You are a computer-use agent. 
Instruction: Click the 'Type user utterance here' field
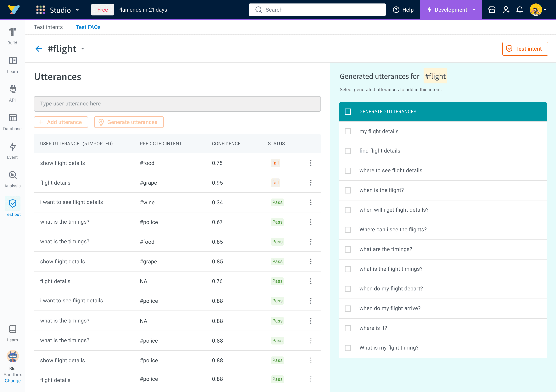click(x=177, y=104)
